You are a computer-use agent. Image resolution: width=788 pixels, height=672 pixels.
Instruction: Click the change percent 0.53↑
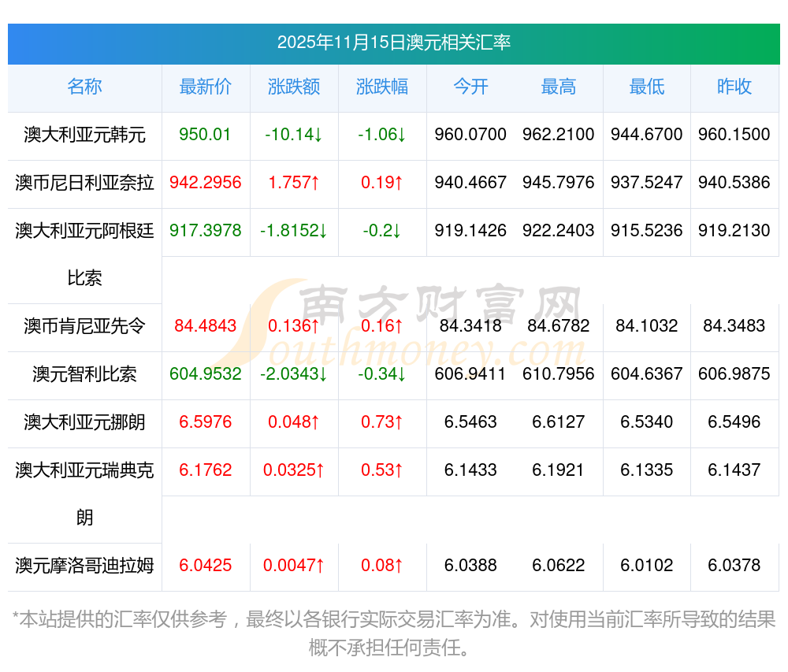pos(382,470)
